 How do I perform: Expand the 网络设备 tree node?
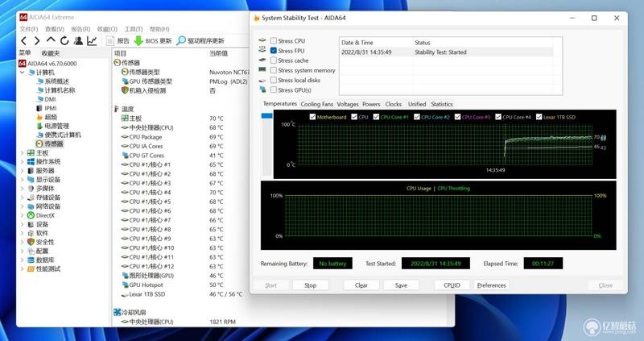pos(23,206)
